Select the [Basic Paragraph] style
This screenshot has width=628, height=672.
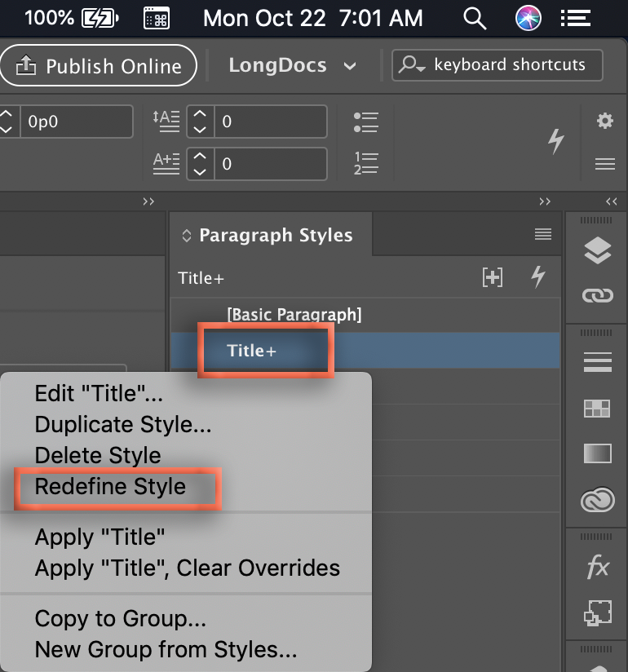coord(294,314)
